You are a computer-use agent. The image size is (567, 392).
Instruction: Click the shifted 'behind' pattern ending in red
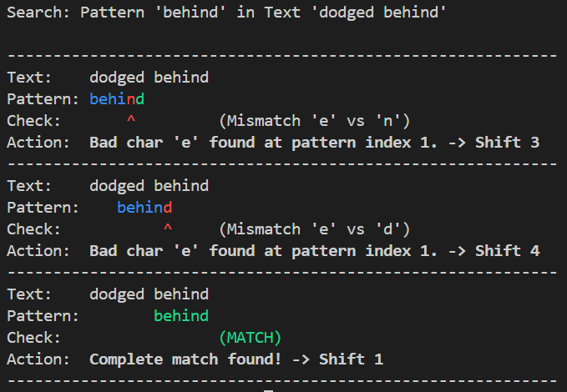coord(144,208)
